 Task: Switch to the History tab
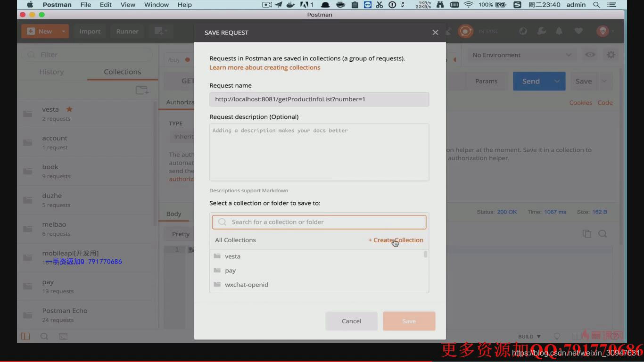51,72
